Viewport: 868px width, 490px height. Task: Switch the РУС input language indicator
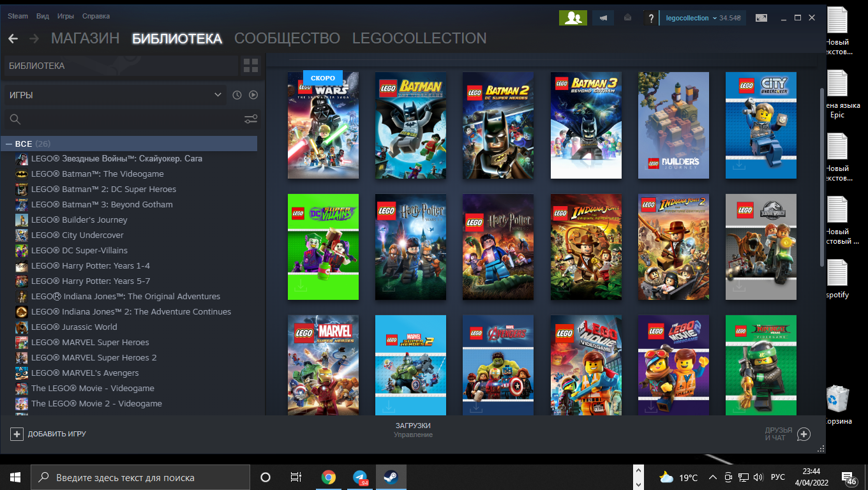pos(778,477)
